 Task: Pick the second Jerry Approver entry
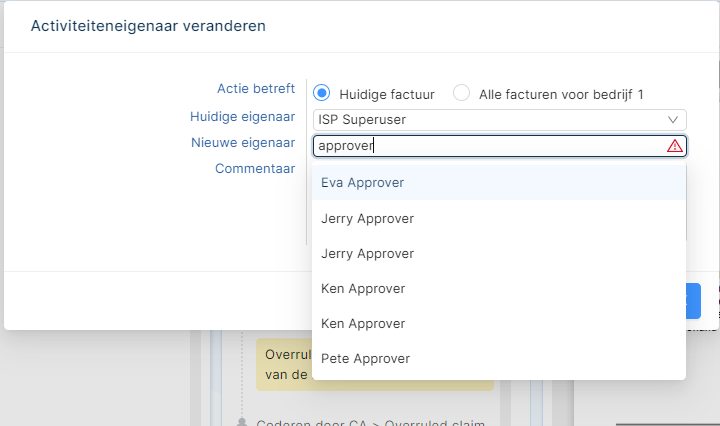tap(367, 253)
